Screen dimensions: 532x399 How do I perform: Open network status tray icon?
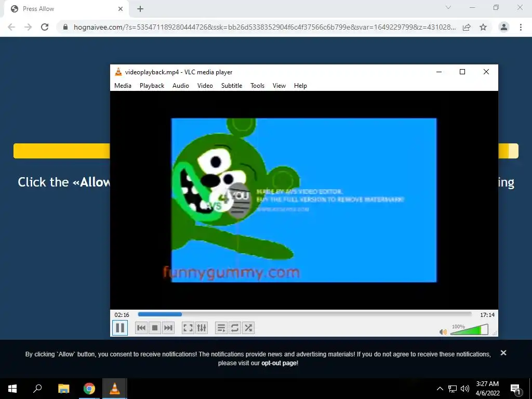453,389
